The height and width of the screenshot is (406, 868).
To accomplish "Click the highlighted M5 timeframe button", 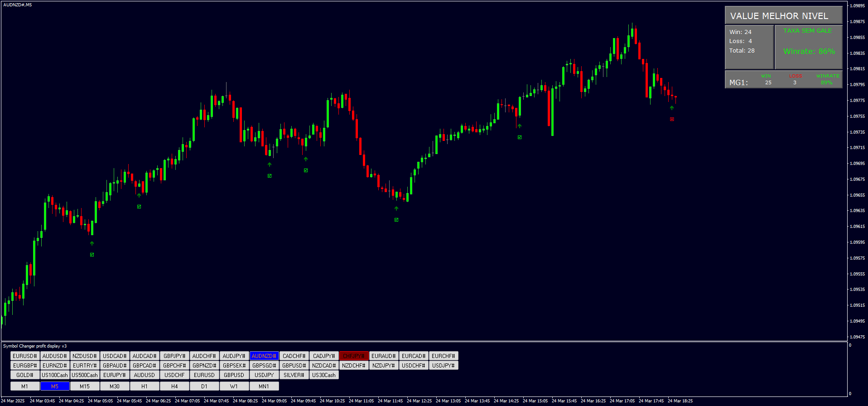I will (55, 387).
